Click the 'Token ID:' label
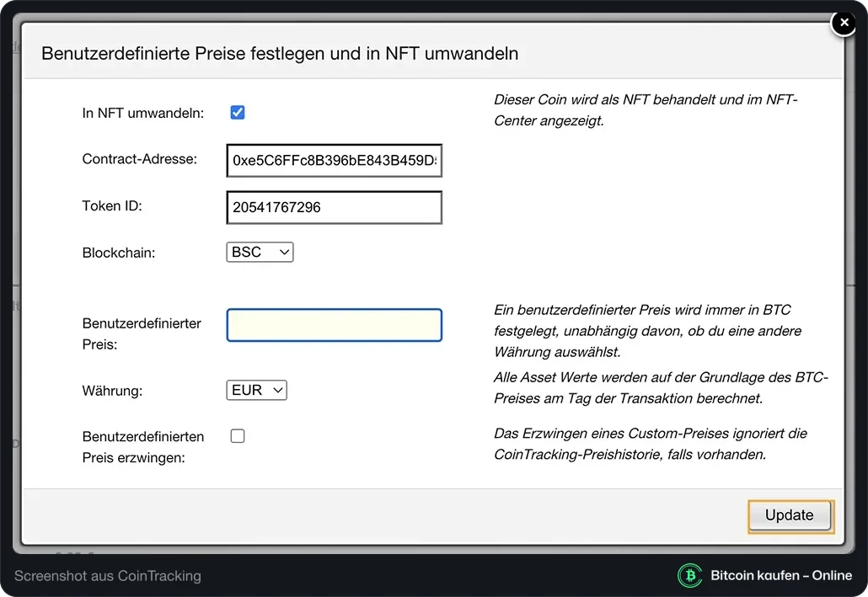Screen dimensions: 868x597 click(x=112, y=205)
